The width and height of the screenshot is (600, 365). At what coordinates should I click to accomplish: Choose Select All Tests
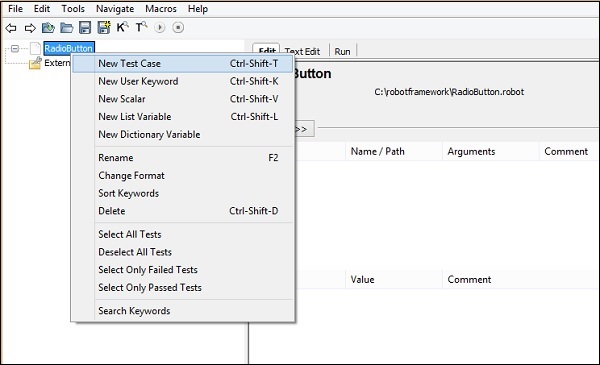coord(183,234)
